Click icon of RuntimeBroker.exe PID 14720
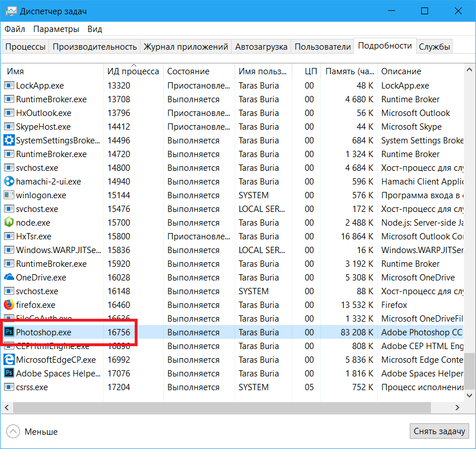 (9, 154)
